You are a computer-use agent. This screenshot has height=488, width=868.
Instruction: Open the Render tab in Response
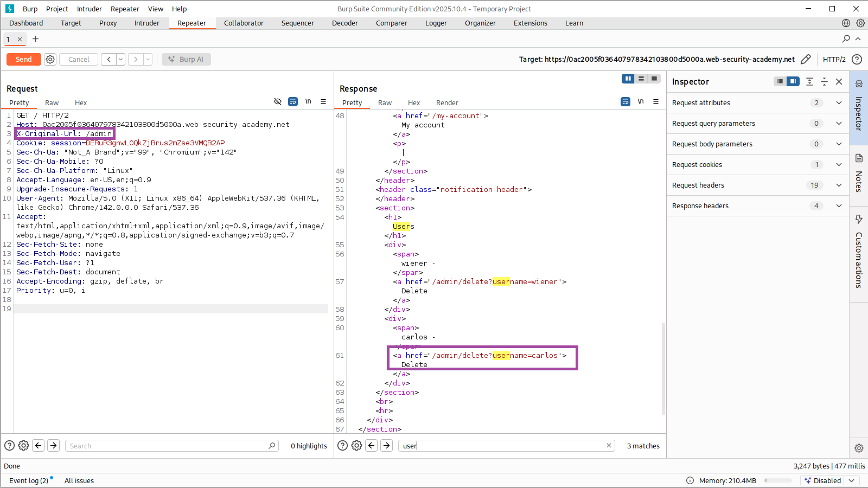pyautogui.click(x=447, y=103)
